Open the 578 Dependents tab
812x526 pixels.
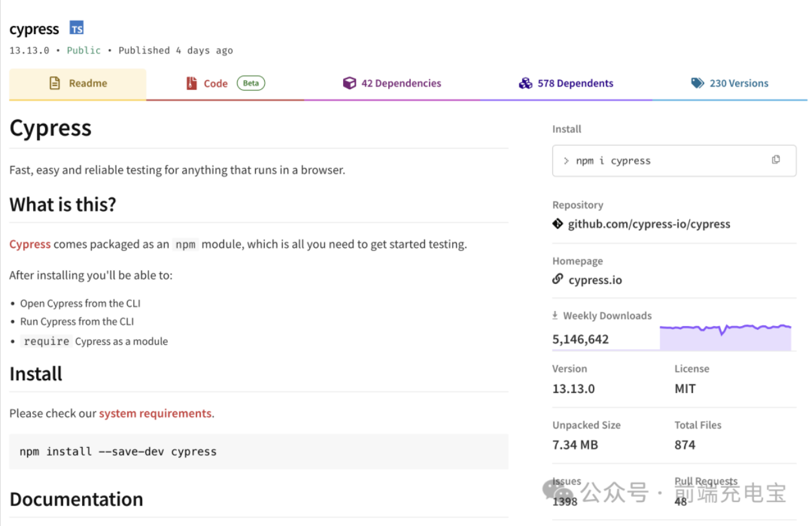pos(567,84)
